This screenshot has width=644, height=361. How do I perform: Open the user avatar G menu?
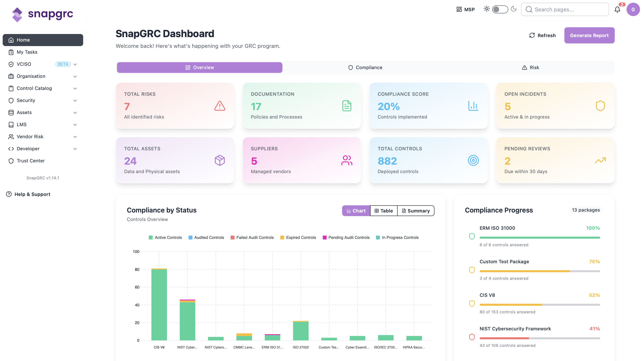pyautogui.click(x=633, y=9)
